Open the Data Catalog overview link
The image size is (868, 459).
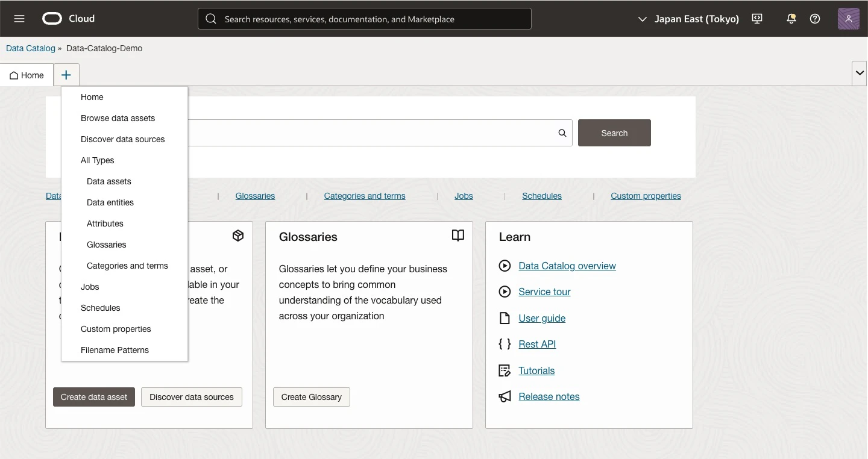[567, 266]
